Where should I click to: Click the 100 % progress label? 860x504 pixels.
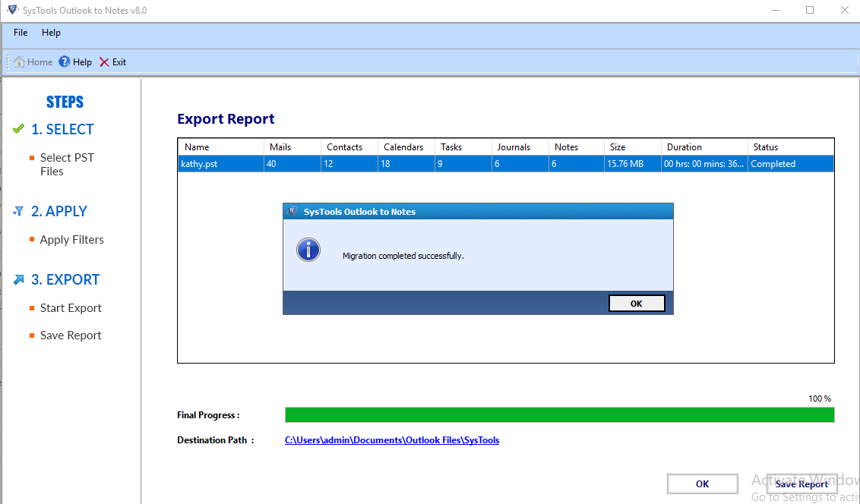click(x=820, y=398)
